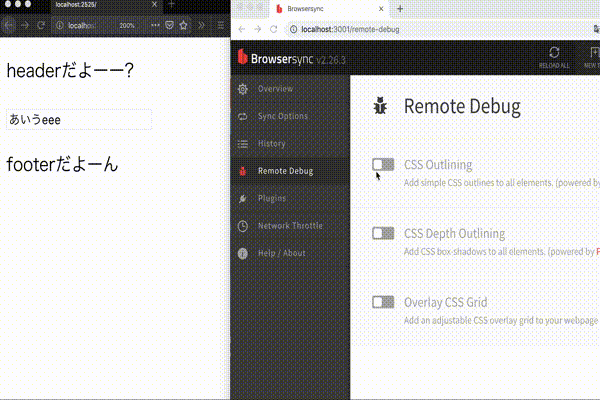
Task: Click the Remote Debug bug icon in sidebar
Action: point(243,171)
